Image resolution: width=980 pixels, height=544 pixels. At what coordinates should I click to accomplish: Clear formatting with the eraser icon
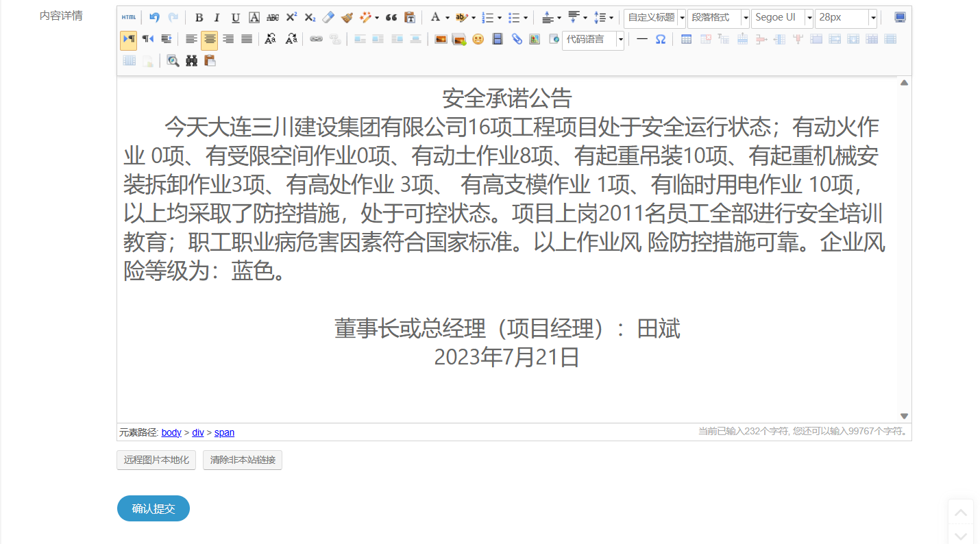coord(328,18)
